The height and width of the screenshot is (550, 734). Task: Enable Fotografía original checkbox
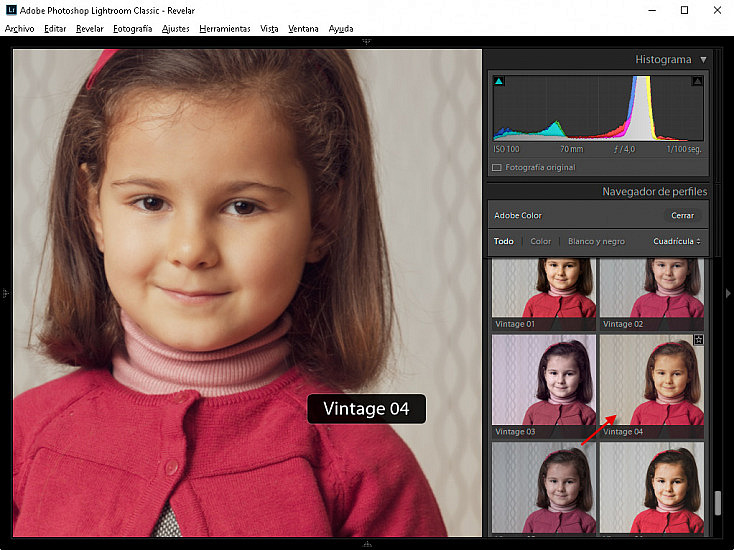pyautogui.click(x=497, y=168)
